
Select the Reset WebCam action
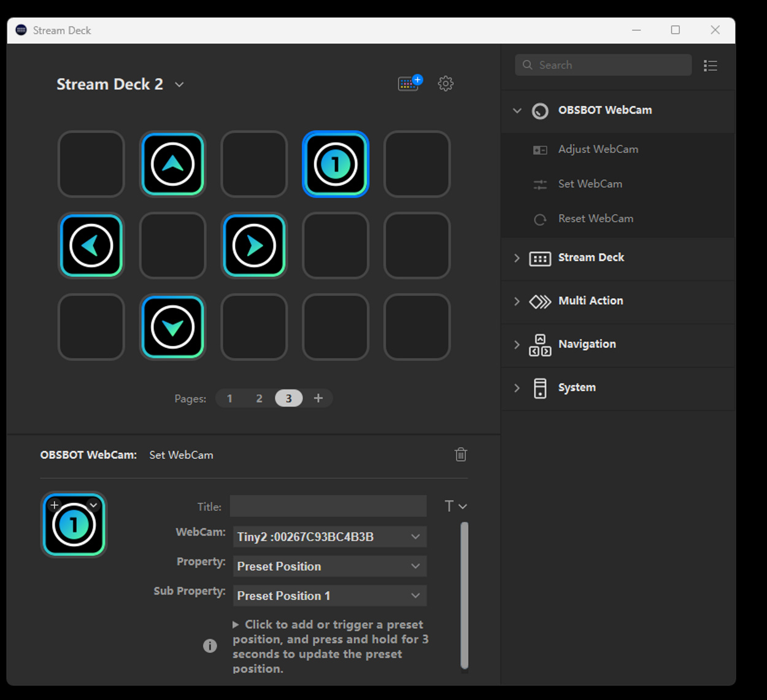pos(596,218)
